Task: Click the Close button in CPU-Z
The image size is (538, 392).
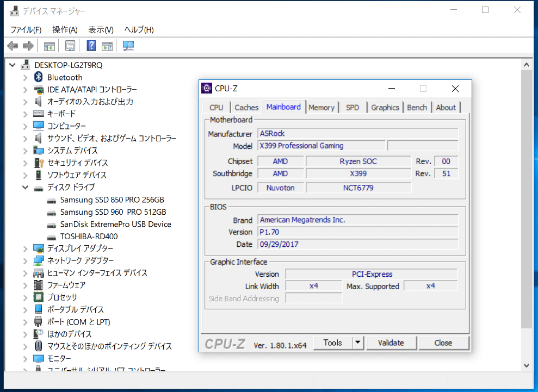Action: coord(443,343)
